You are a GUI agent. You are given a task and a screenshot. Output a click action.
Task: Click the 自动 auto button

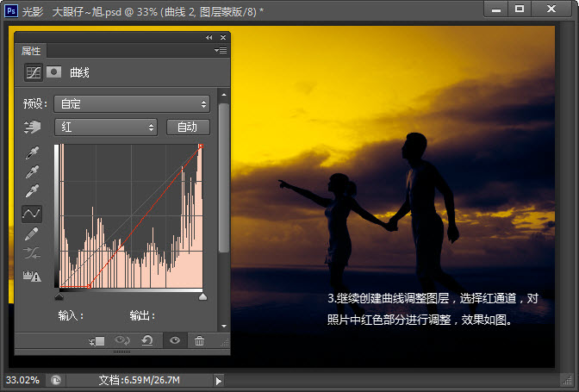[188, 128]
